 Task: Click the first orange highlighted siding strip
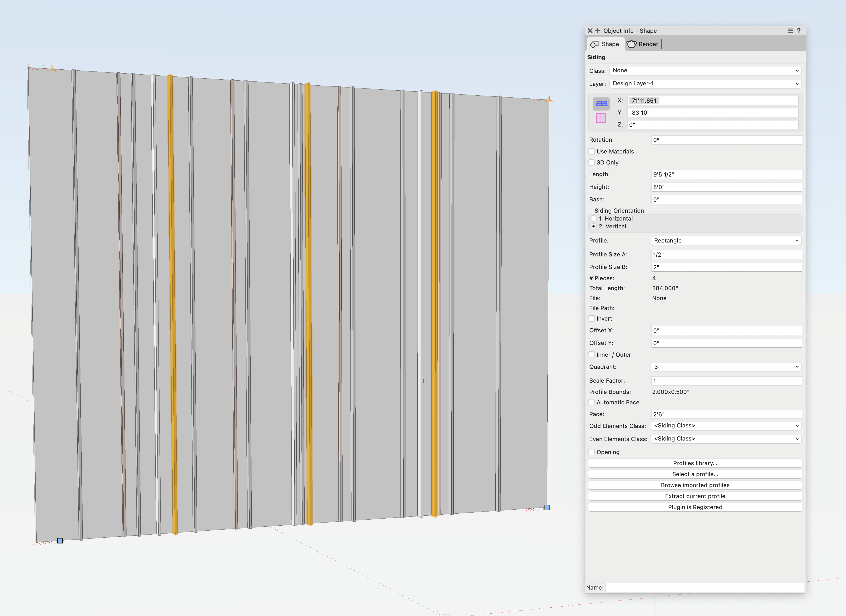click(172, 299)
